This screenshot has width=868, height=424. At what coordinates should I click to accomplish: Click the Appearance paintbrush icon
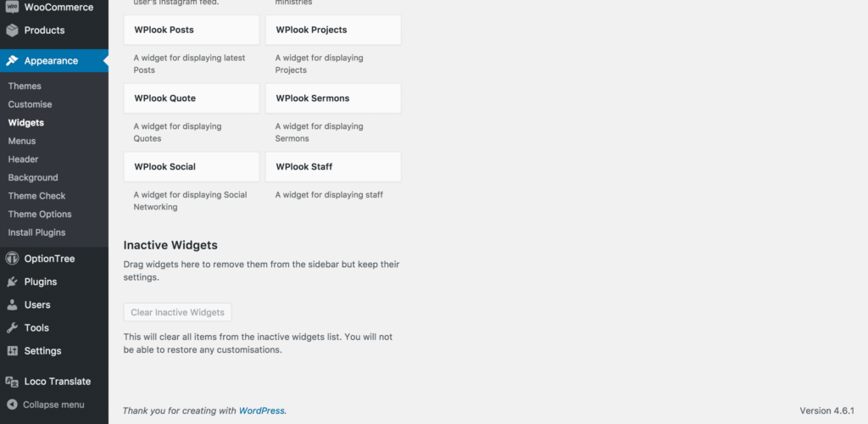point(12,61)
